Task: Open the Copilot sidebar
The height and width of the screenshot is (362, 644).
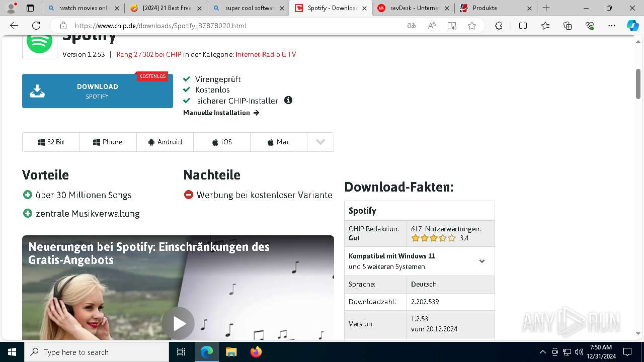Action: [x=632, y=26]
